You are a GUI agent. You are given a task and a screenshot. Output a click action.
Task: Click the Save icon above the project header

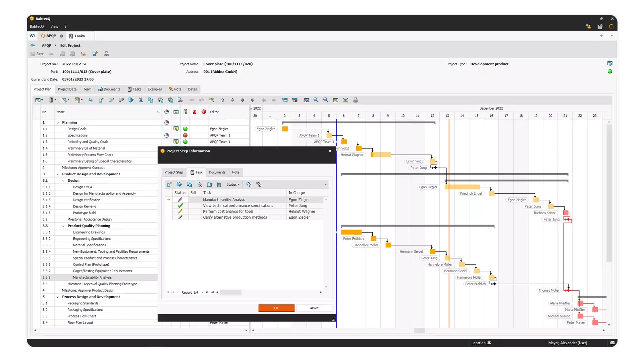click(x=37, y=54)
